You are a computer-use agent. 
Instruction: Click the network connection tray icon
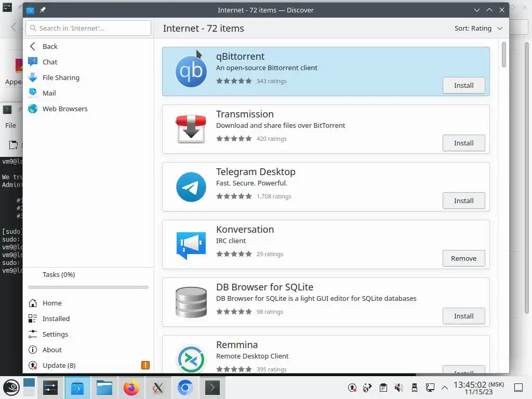tap(430, 388)
